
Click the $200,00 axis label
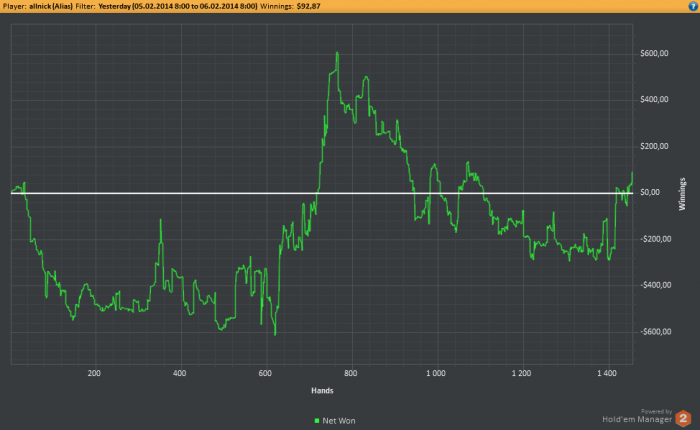654,146
